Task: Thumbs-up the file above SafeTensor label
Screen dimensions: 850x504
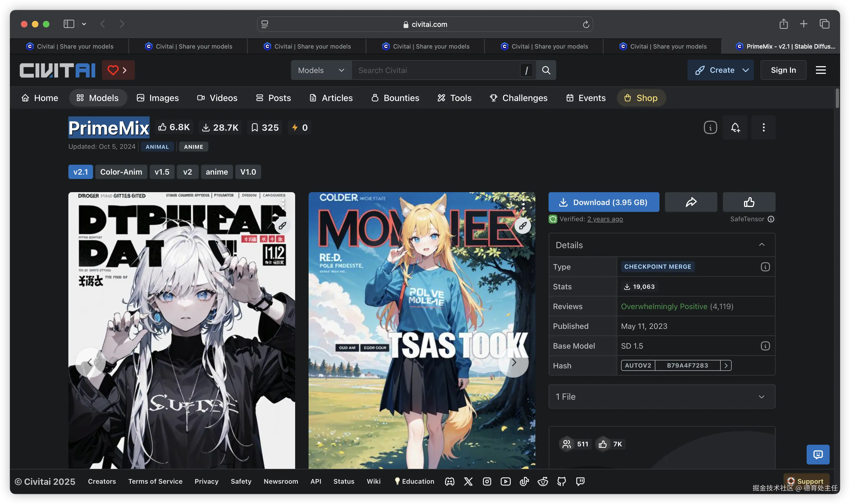Action: (x=749, y=202)
